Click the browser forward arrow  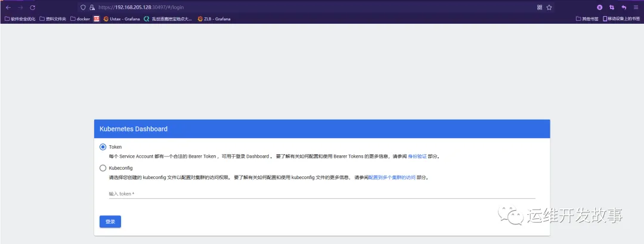(20, 7)
